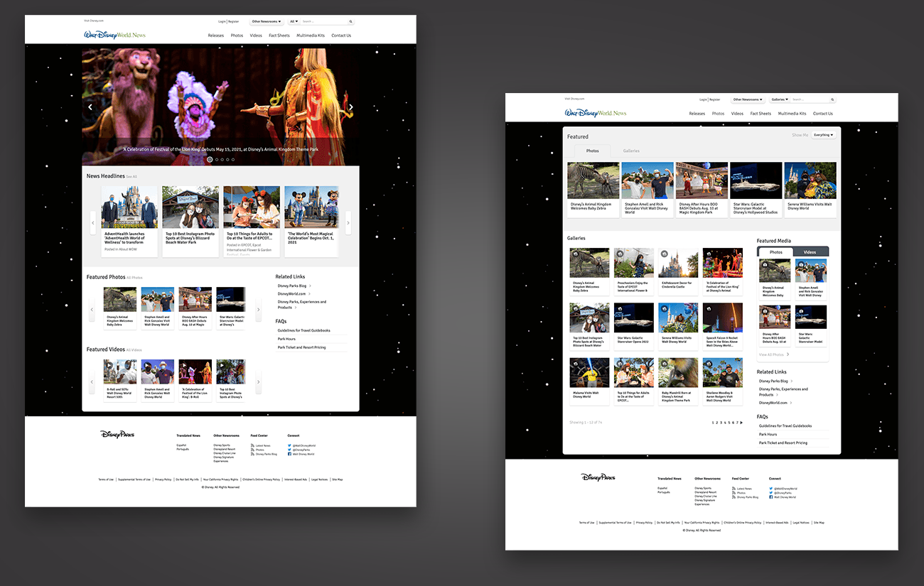Screen dimensions: 924x586
Task: Click Privacy Policy in left page footer
Action: pos(163,479)
